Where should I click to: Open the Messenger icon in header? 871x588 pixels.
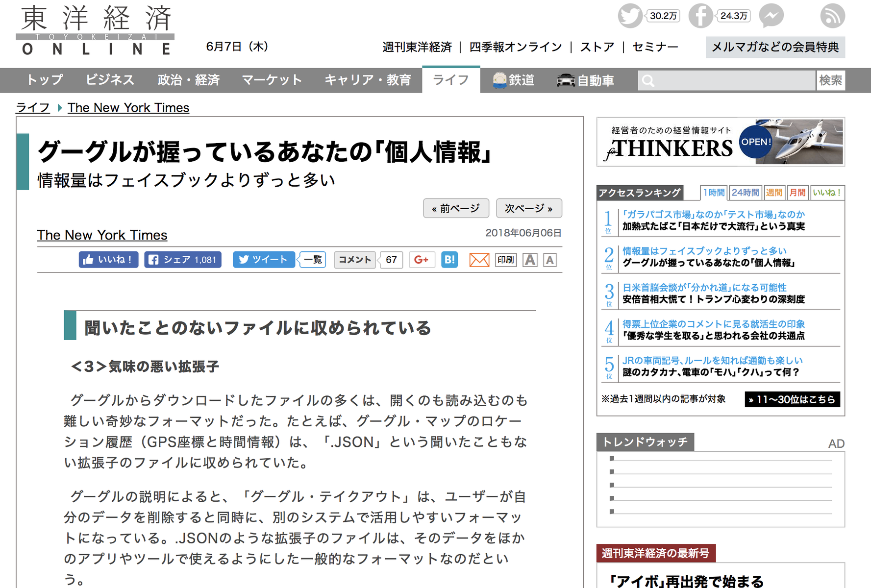click(771, 16)
